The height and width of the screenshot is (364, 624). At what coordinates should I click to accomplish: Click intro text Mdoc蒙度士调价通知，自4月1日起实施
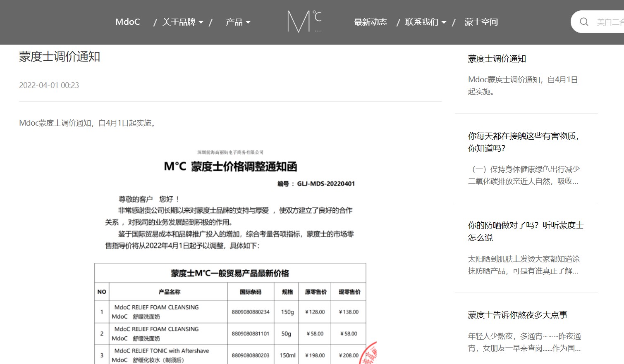pyautogui.click(x=88, y=123)
